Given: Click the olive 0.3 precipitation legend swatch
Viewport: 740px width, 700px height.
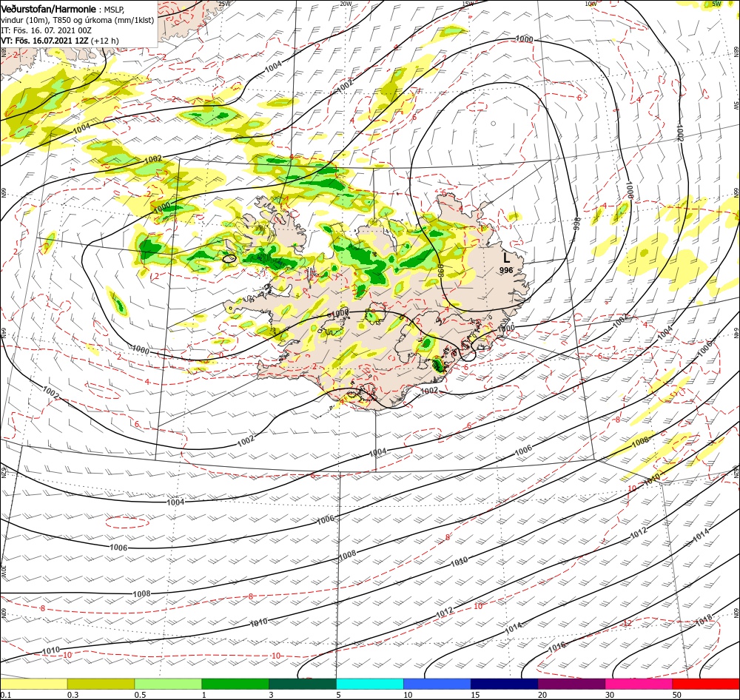Looking at the screenshot, I should [x=101, y=684].
